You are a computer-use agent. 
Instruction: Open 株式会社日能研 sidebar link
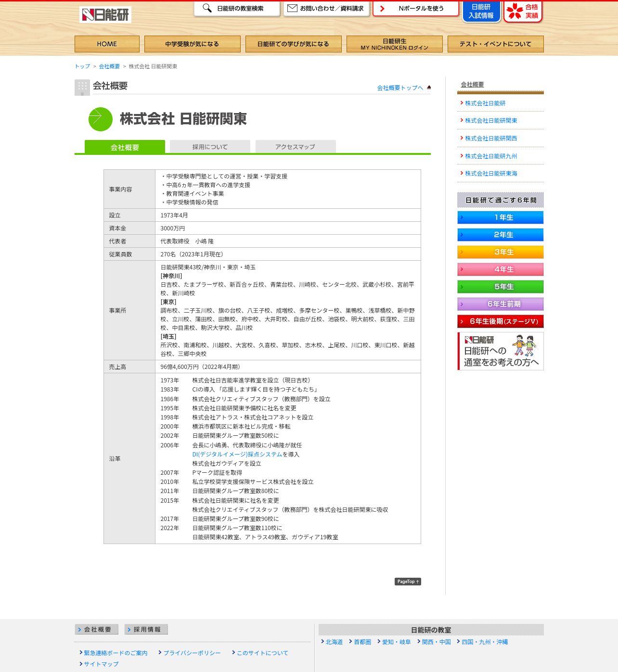click(485, 103)
